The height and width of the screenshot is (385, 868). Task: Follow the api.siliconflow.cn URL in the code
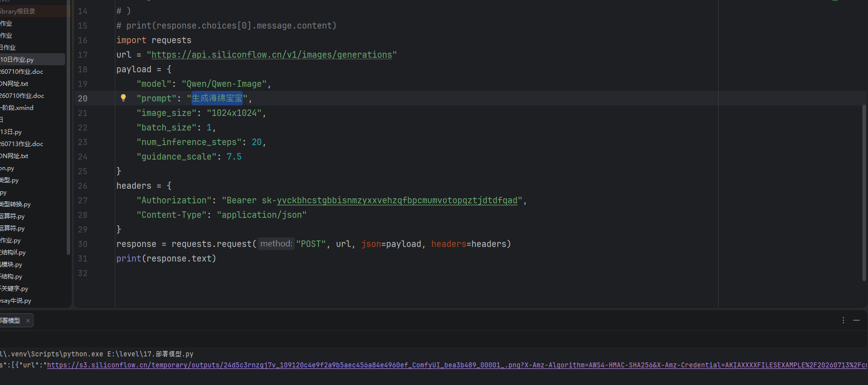click(272, 55)
